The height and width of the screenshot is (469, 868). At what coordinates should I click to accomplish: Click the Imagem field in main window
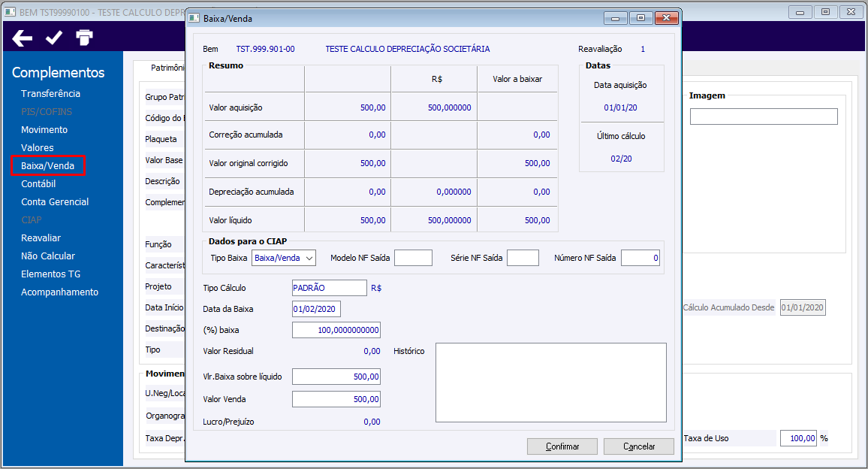coord(764,116)
